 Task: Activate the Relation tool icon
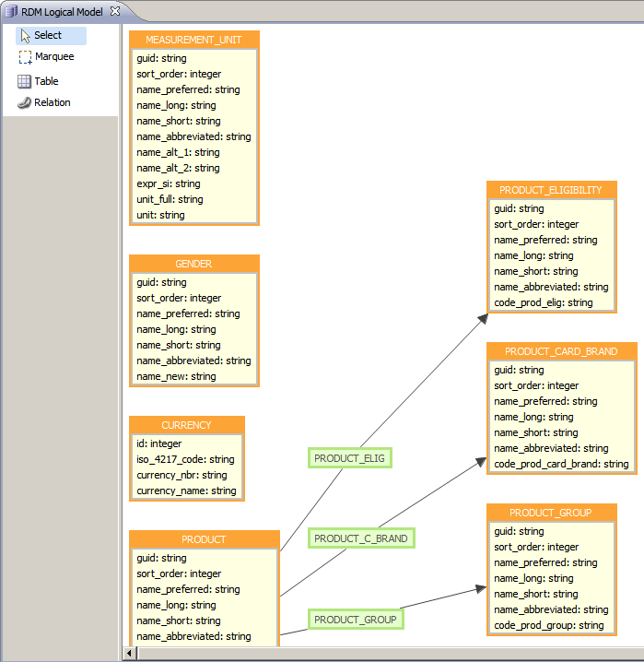[25, 102]
